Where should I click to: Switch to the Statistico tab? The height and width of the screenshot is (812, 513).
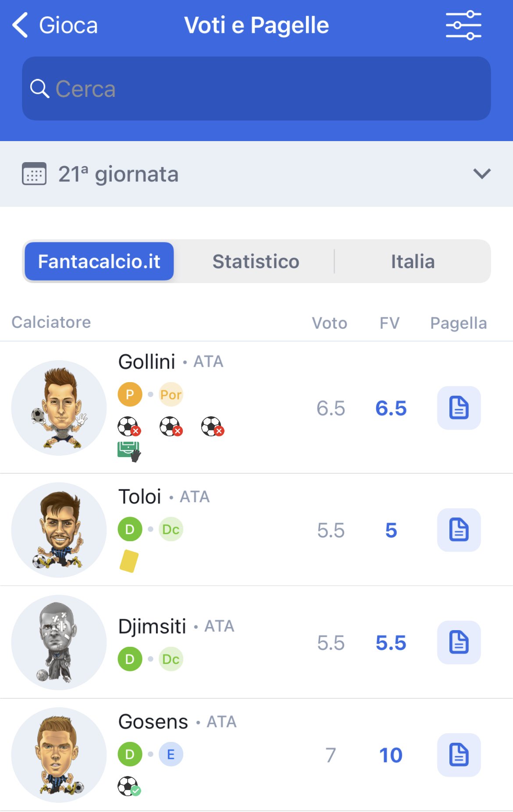[x=256, y=262]
